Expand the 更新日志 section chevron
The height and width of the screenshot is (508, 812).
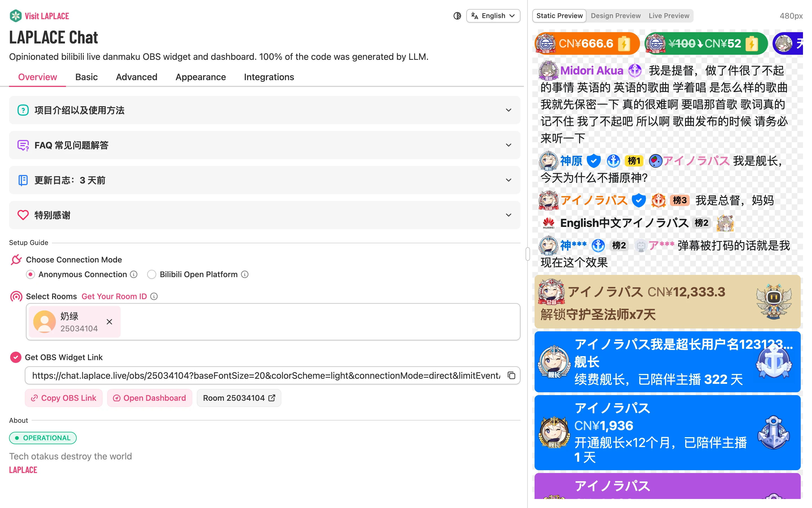(508, 180)
